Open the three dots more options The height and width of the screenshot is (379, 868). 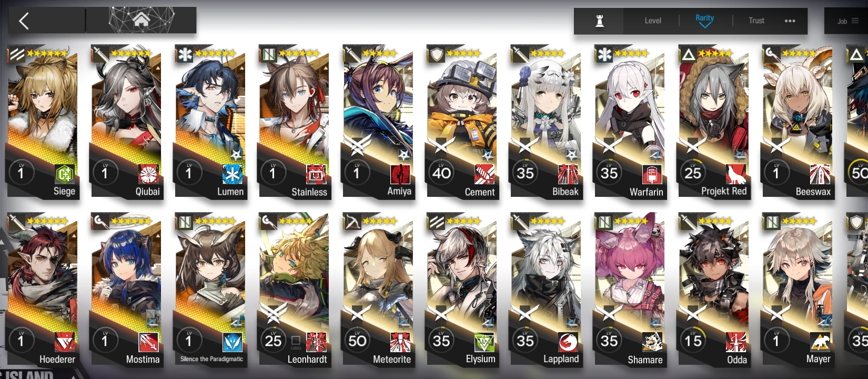pyautogui.click(x=790, y=21)
